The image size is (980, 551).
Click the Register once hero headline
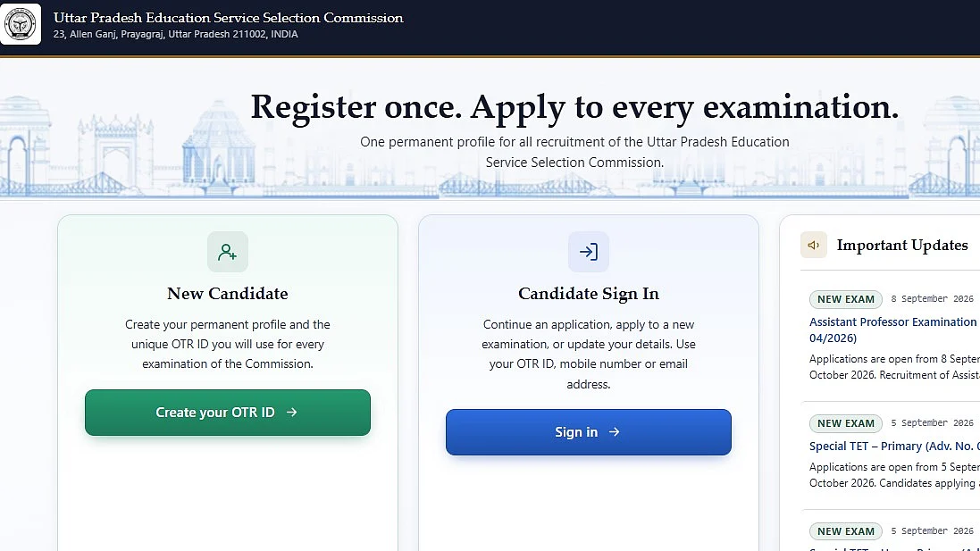click(x=574, y=107)
